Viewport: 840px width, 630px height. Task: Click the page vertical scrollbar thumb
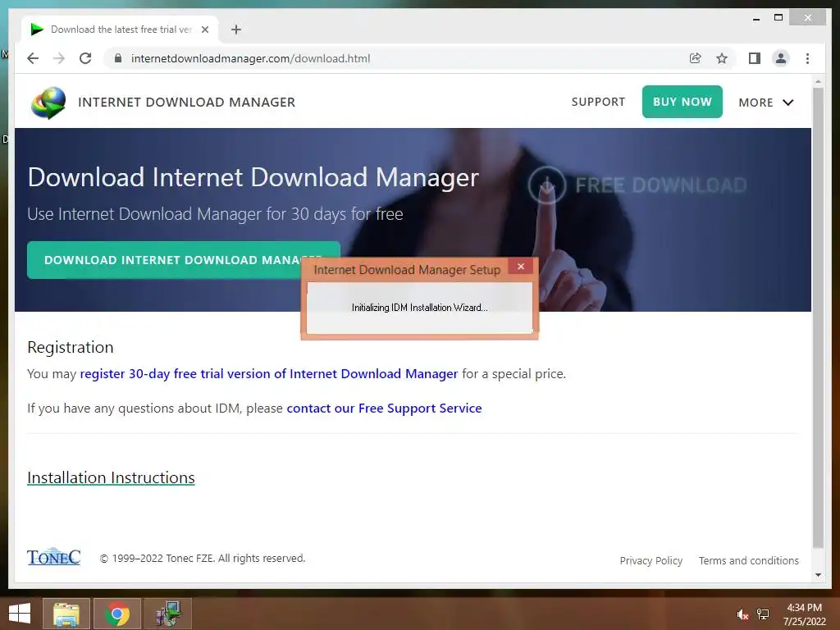point(818,317)
